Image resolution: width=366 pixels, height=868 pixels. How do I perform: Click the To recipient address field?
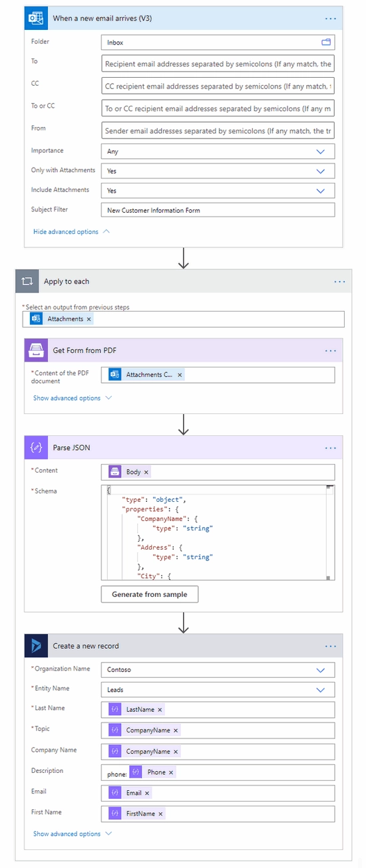[218, 64]
